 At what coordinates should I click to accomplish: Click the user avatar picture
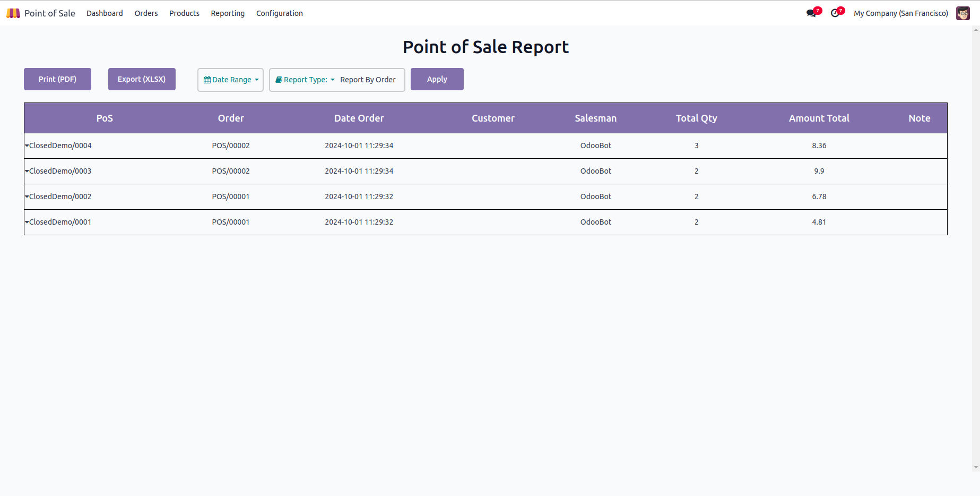tap(962, 13)
